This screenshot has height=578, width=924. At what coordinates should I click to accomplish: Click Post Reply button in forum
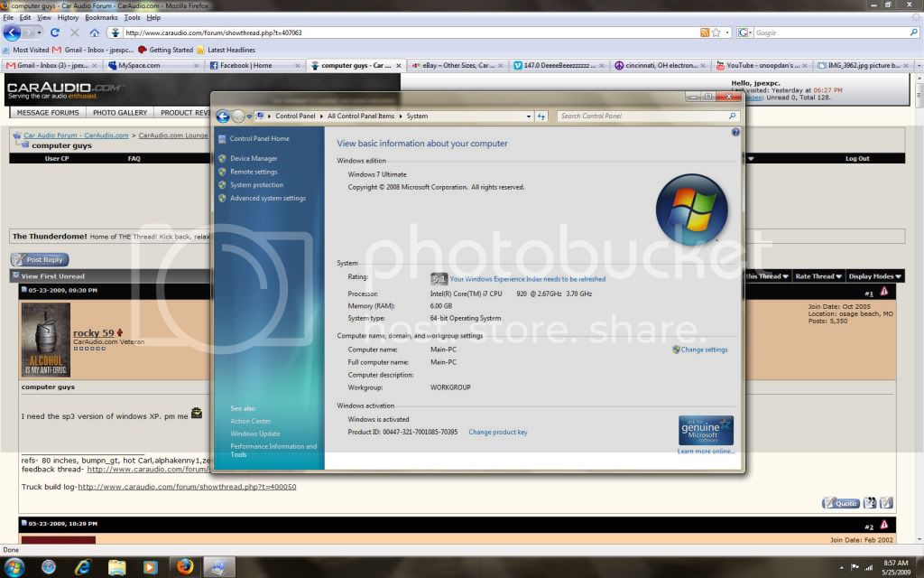[x=40, y=259]
